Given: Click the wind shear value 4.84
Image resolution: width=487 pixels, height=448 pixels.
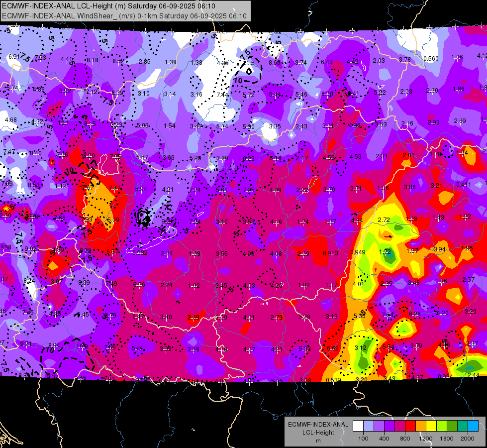Looking at the screenshot, I should point(357,221).
